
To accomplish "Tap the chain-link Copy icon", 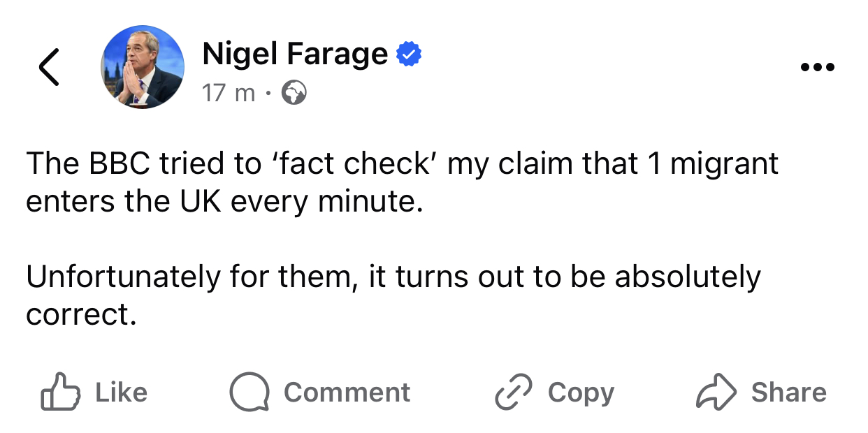I will 514,392.
